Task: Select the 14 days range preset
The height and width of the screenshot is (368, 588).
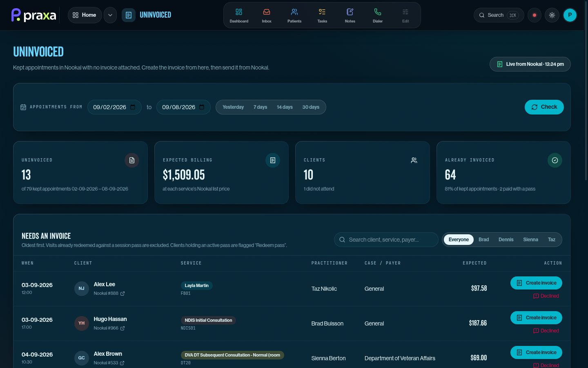Action: point(285,107)
